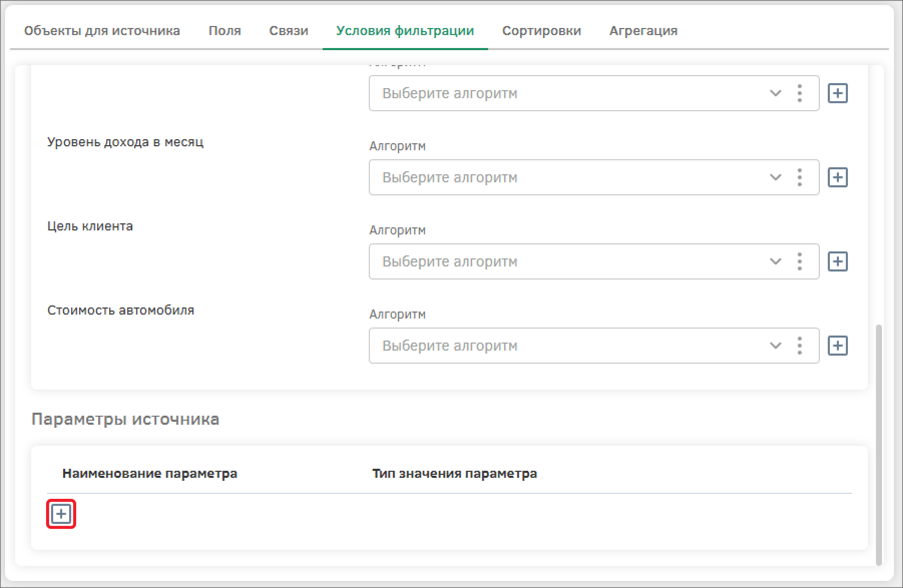
Task: Click plus icon beside Стоимость автомобиля algorithm
Action: click(x=837, y=346)
